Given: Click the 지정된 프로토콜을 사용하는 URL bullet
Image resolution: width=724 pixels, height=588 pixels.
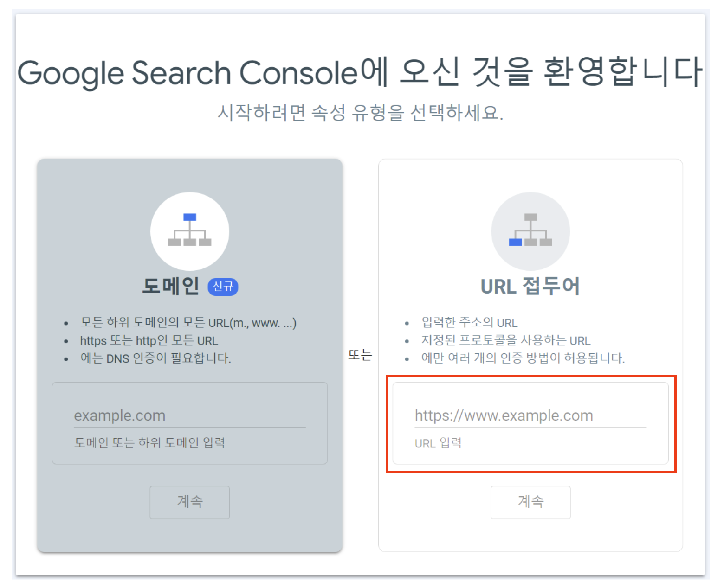Looking at the screenshot, I should coord(505,340).
